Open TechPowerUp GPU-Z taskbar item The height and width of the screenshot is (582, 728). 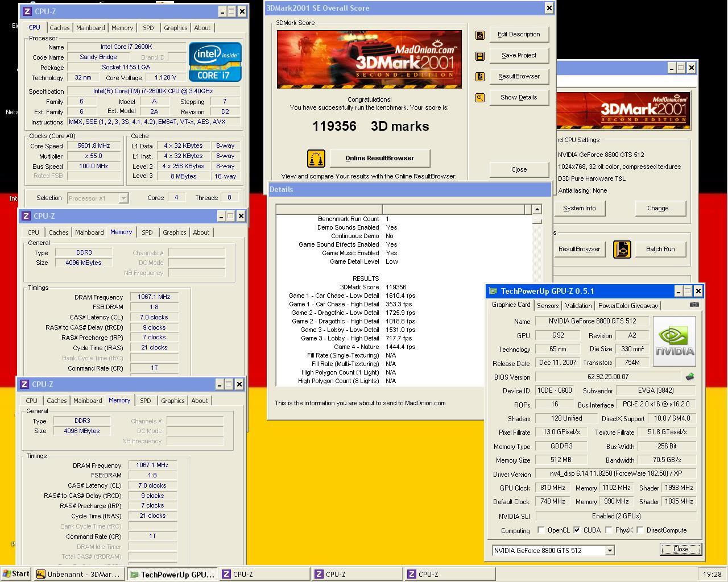tap(172, 574)
